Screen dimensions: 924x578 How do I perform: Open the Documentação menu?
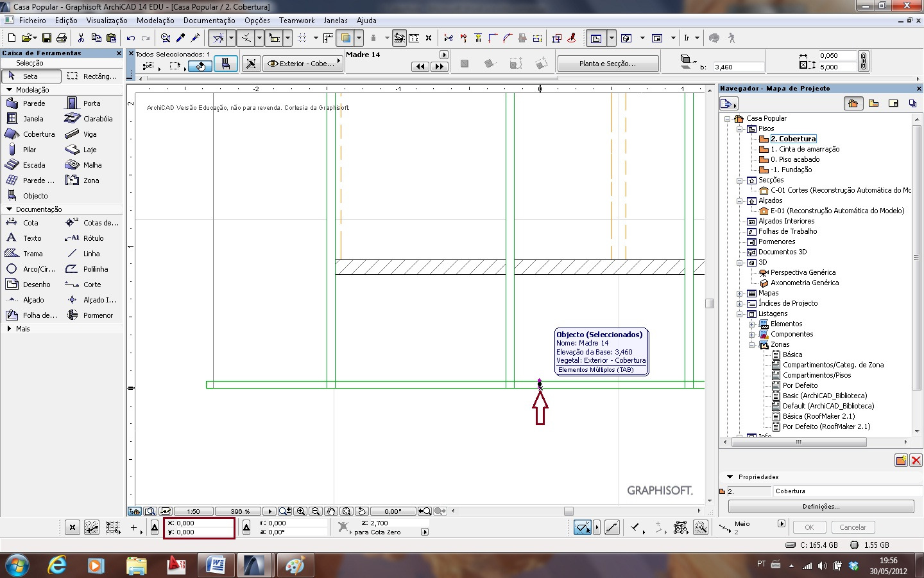(209, 21)
